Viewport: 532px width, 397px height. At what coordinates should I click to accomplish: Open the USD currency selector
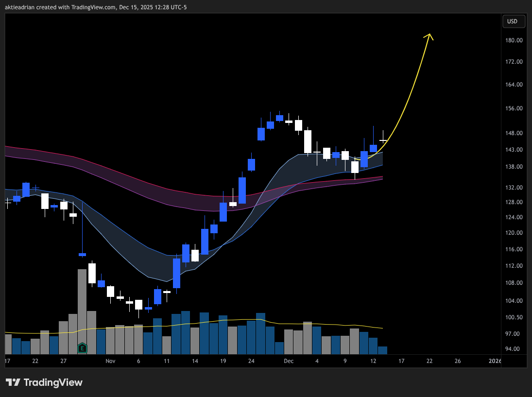click(x=512, y=21)
